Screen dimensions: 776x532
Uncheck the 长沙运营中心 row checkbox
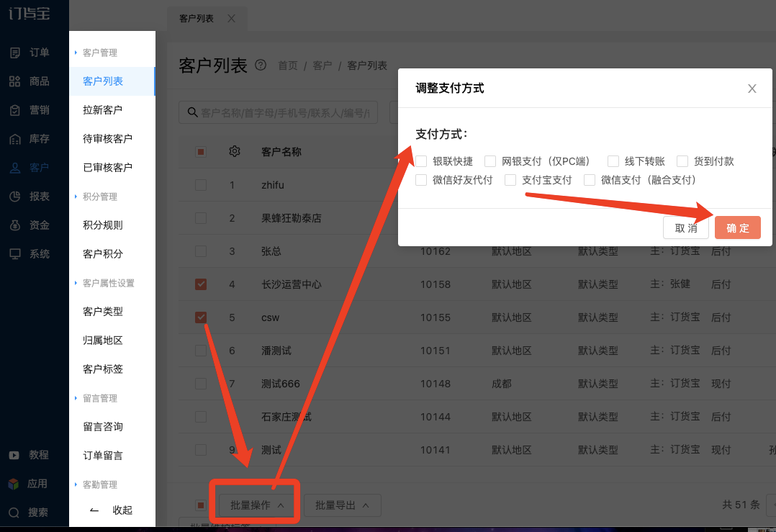coord(200,284)
